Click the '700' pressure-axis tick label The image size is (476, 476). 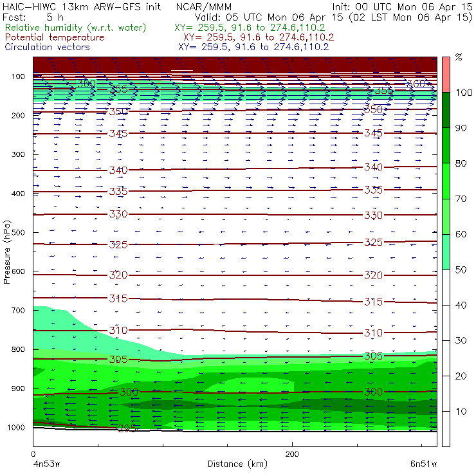pos(18,311)
